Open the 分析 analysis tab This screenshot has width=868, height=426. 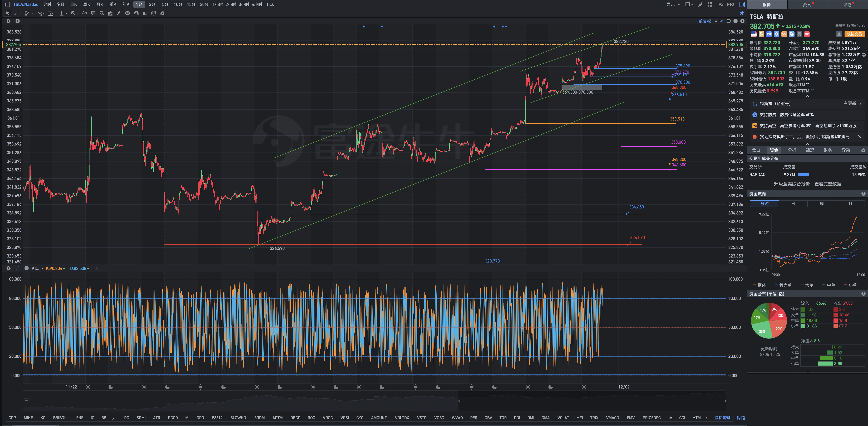tap(792, 150)
